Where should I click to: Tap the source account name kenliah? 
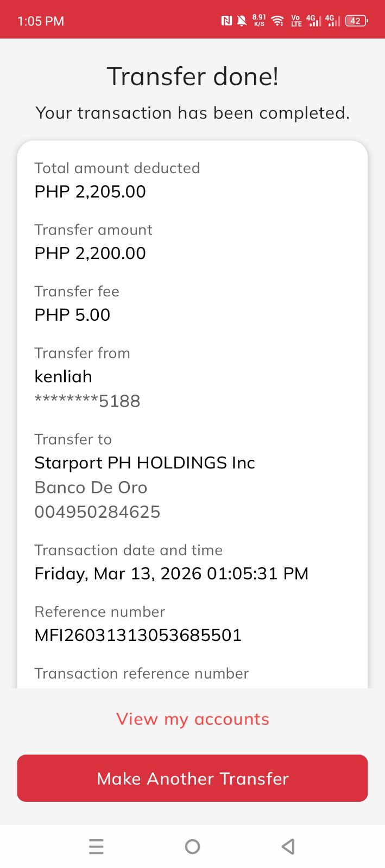pyautogui.click(x=63, y=377)
